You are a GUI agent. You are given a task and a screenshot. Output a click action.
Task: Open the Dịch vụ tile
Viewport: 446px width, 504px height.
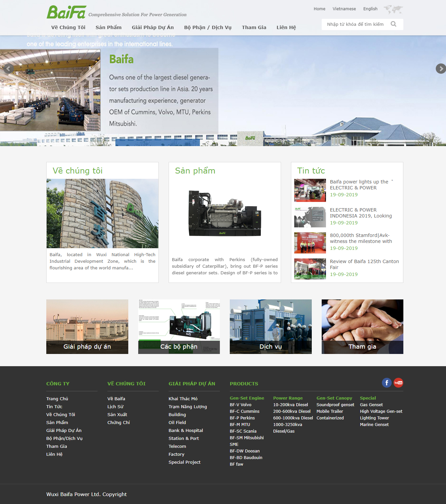point(271,327)
